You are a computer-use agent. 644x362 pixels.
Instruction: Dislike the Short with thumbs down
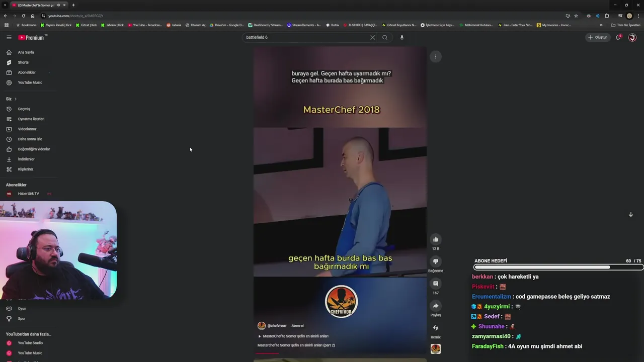pos(436,261)
